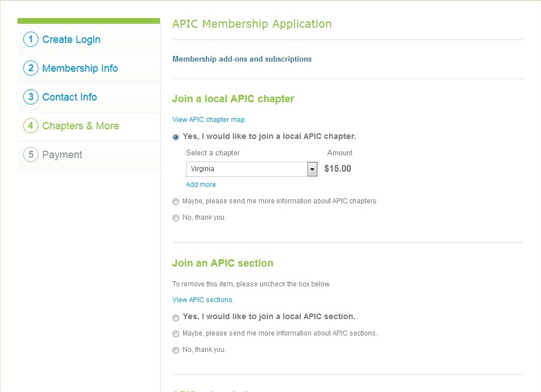Open the chapter dropdown arrow
541x392 pixels.
312,169
